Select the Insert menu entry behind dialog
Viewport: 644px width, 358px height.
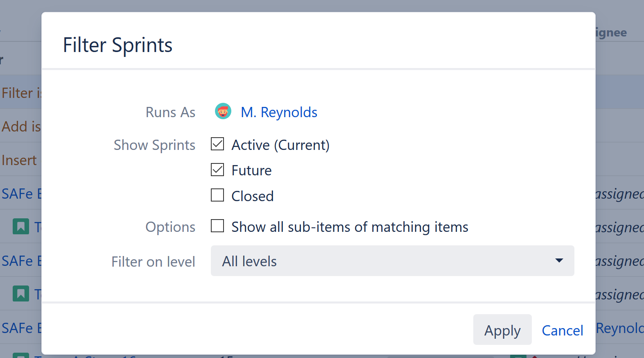(20, 160)
